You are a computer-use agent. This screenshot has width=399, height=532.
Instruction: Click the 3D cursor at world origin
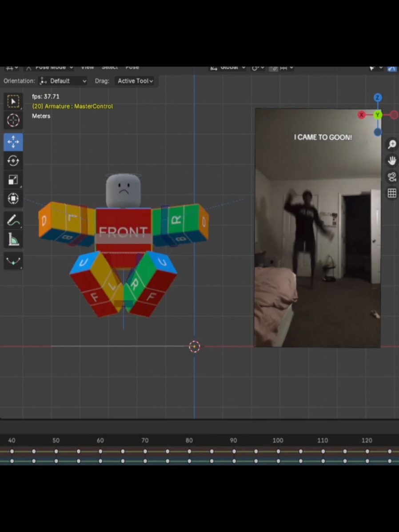[x=195, y=346]
